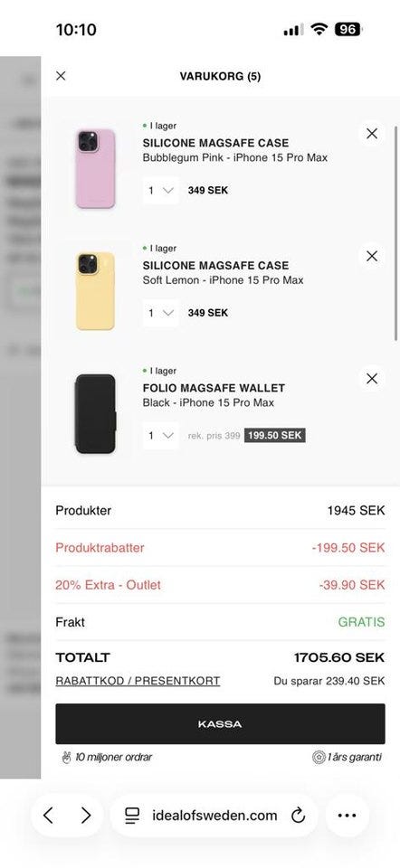Screen dimensions: 400x868
Task: Open quantity dropdown for the Folio Magsafe Wallet
Action: tap(161, 436)
